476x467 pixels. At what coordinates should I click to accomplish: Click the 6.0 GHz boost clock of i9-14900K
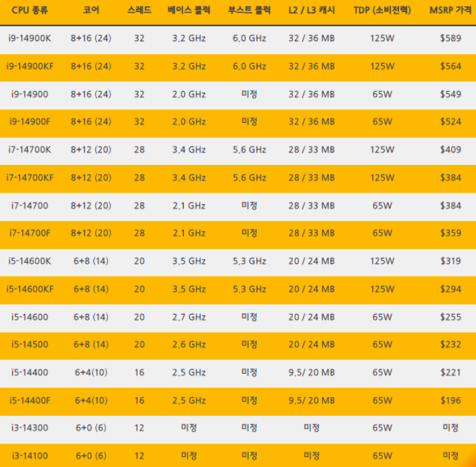pos(249,38)
